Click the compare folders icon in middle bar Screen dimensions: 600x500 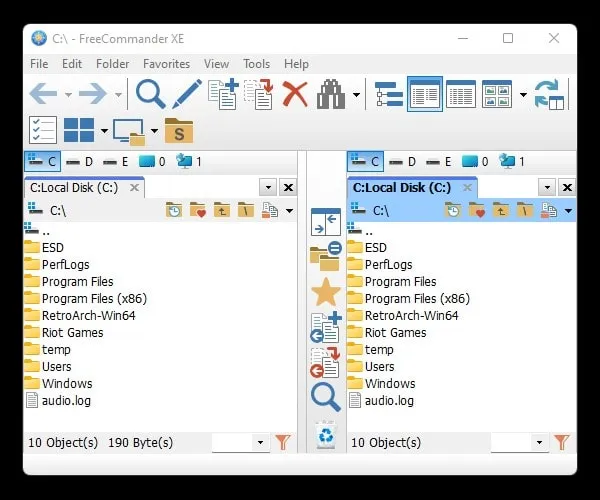326,256
